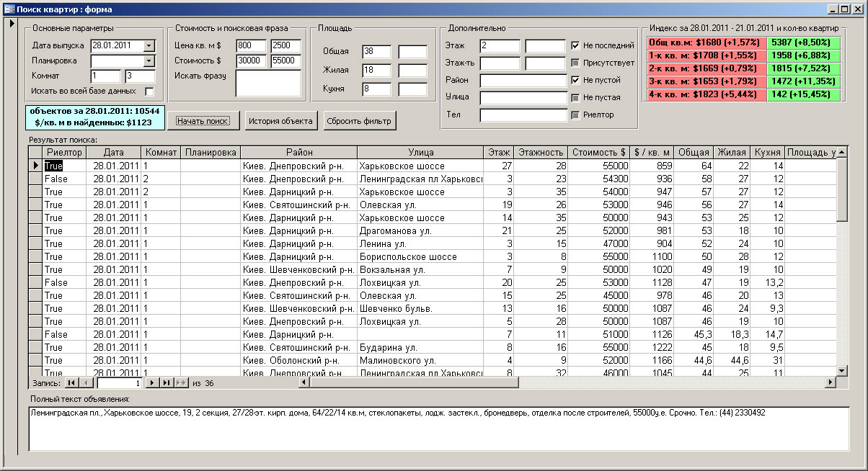Viewport: 868px width, 471px height.
Task: Click the '4-к кв. м: $1823 (+5,44%)' index cell
Action: tap(706, 94)
